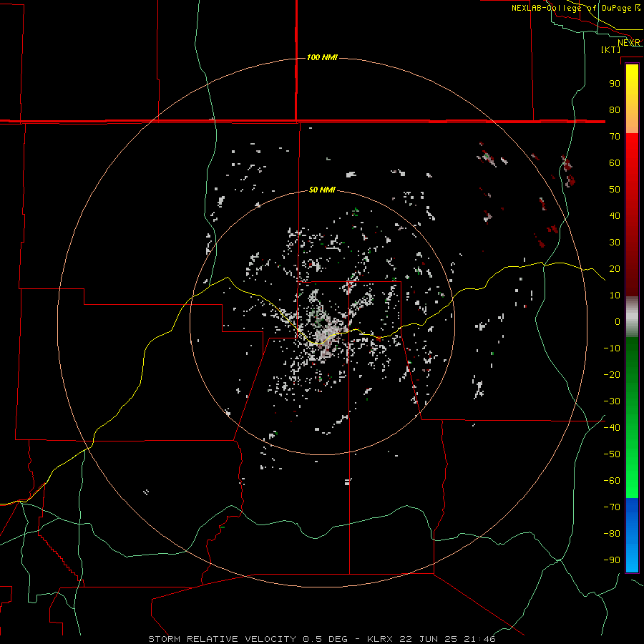This screenshot has height=644, width=644.
Task: Click the "90" value on the color scale
Action: point(615,84)
